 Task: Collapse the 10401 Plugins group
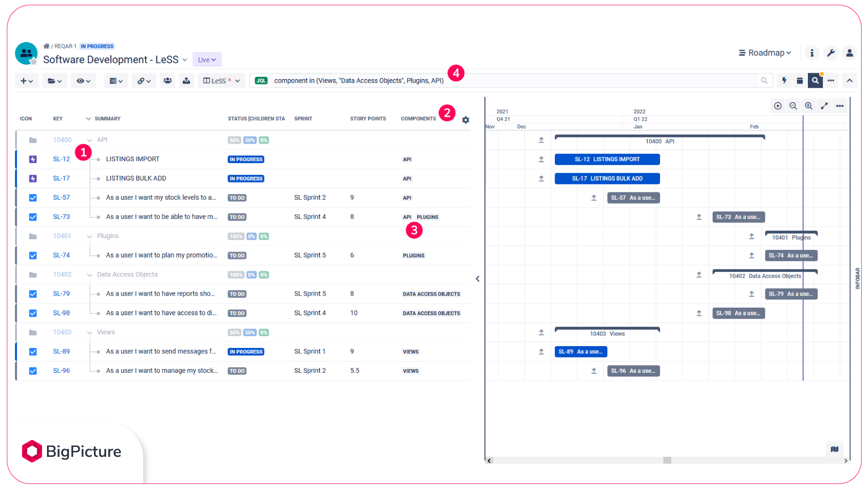(x=90, y=236)
